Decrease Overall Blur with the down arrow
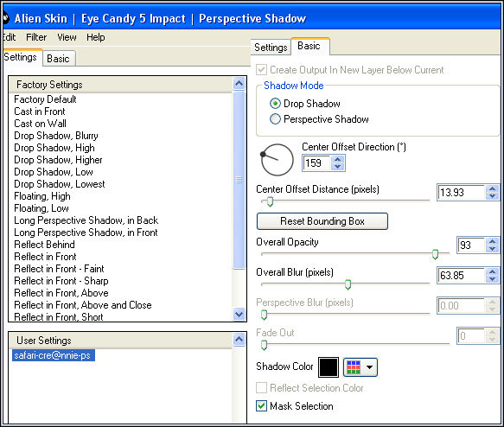 [492, 279]
